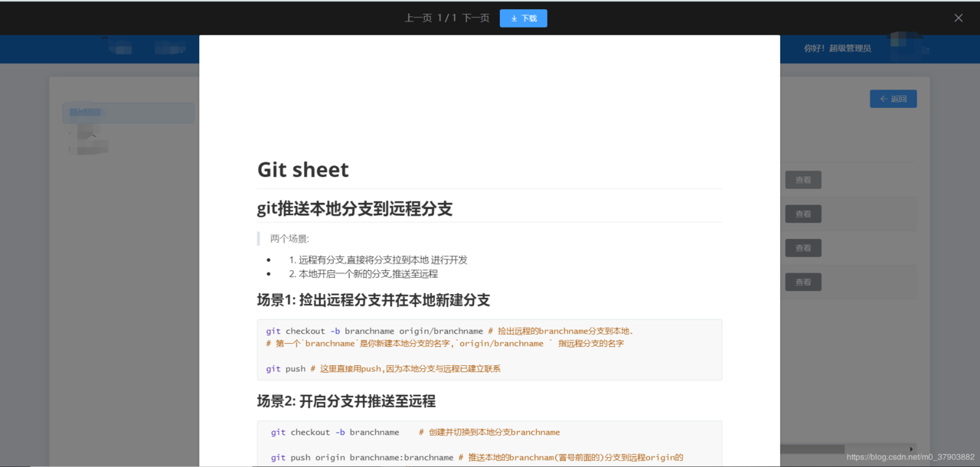Click inside the git checkout -b code block
The width and height of the screenshot is (980, 467).
click(x=489, y=350)
